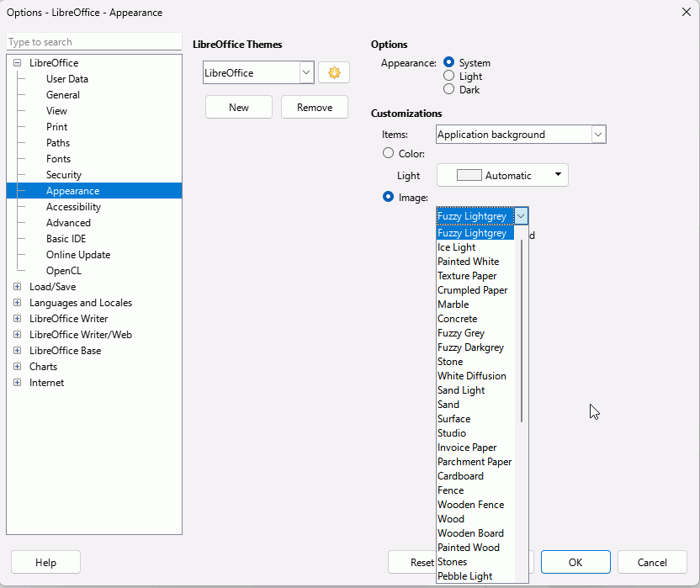This screenshot has height=588, width=700.
Task: Choose Invoice Paper in the image list
Action: point(475,448)
